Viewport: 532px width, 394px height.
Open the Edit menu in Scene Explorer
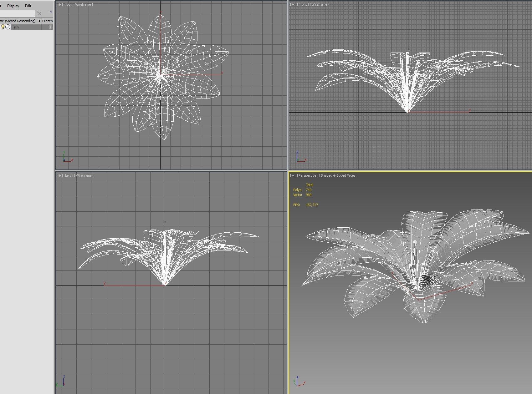(x=28, y=6)
